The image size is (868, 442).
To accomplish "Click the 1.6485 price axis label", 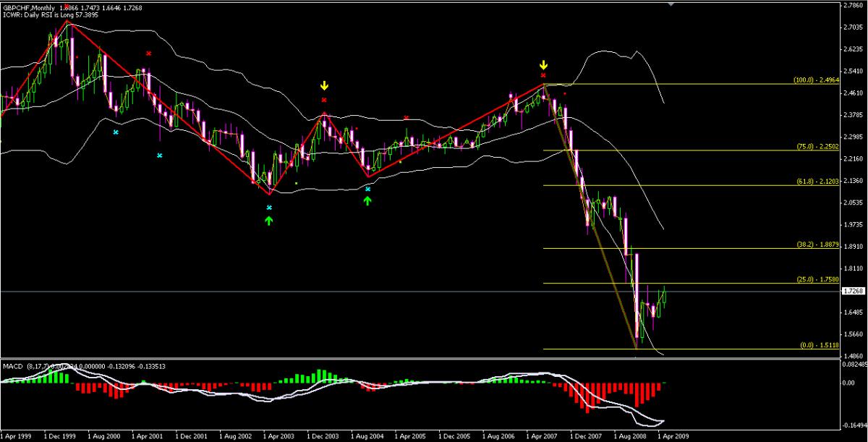I will pyautogui.click(x=854, y=313).
